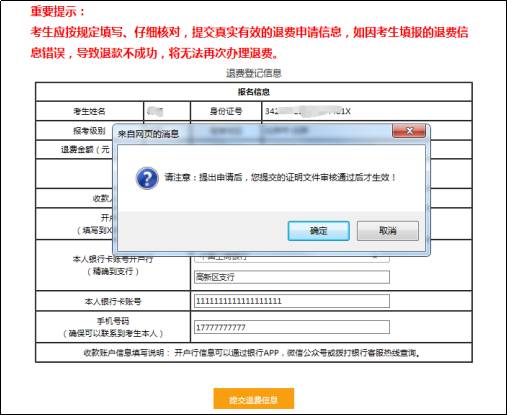Click the blurred candidate name value
Screen dimensions: 507x415
(155, 111)
